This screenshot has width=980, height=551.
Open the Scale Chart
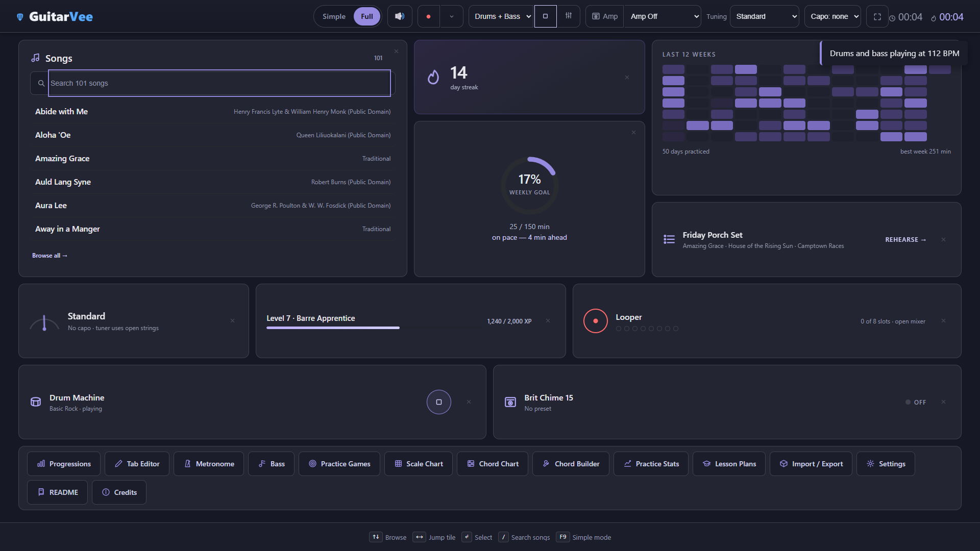tap(419, 464)
